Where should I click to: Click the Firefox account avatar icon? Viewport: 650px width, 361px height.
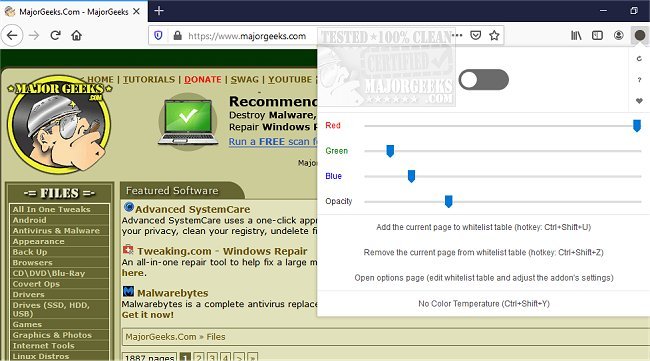coord(618,36)
